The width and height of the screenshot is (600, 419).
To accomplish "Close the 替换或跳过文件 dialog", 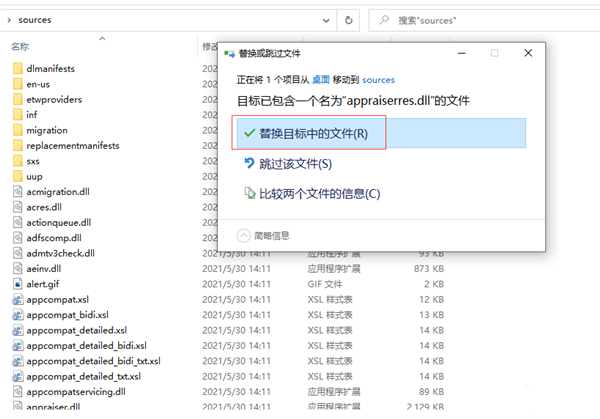I will (x=528, y=53).
